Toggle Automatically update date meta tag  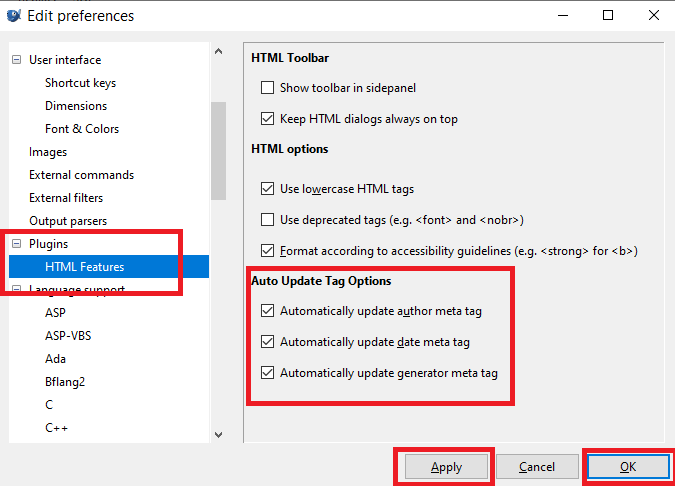(267, 342)
